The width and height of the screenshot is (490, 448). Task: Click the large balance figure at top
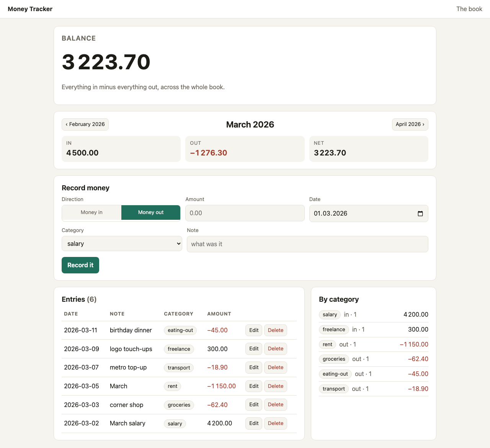pyautogui.click(x=106, y=62)
